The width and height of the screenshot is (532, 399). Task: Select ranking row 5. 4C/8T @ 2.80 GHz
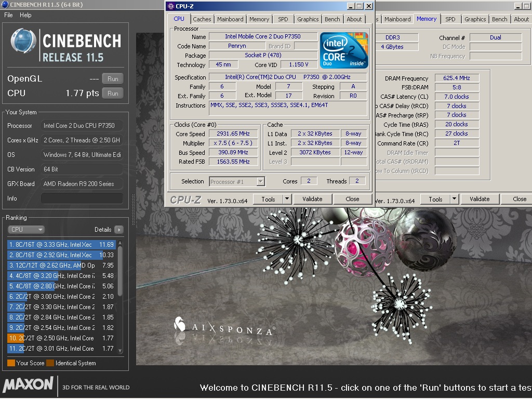coord(61,286)
